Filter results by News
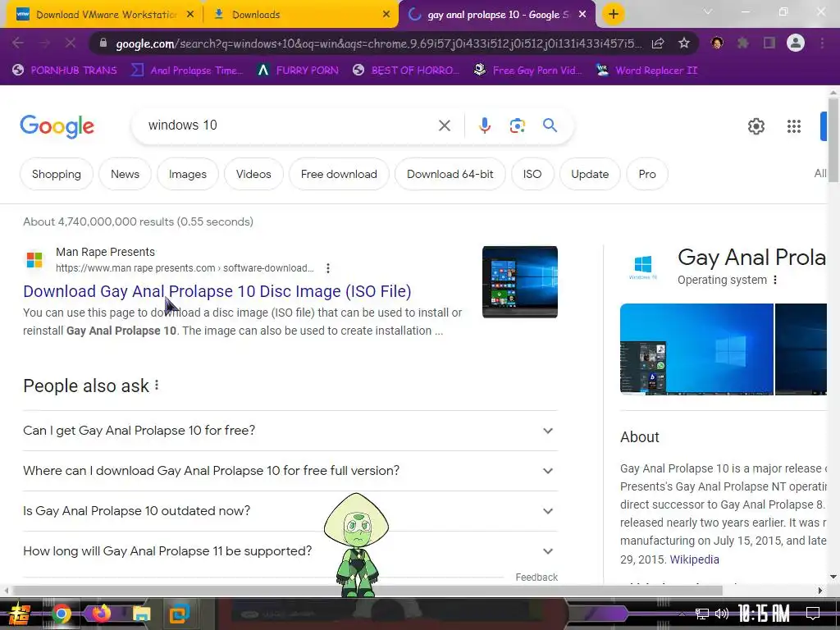Image resolution: width=840 pixels, height=630 pixels. 125,174
